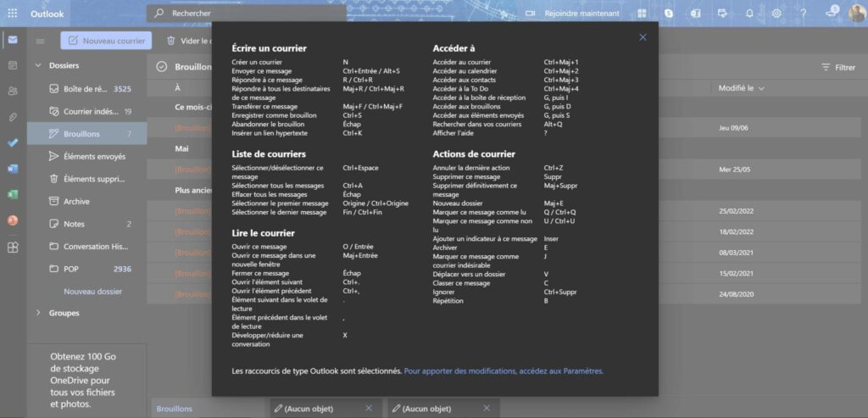Screen dimensions: 868x418
Task: Select the Éléments envoyés folder
Action: tap(87, 157)
